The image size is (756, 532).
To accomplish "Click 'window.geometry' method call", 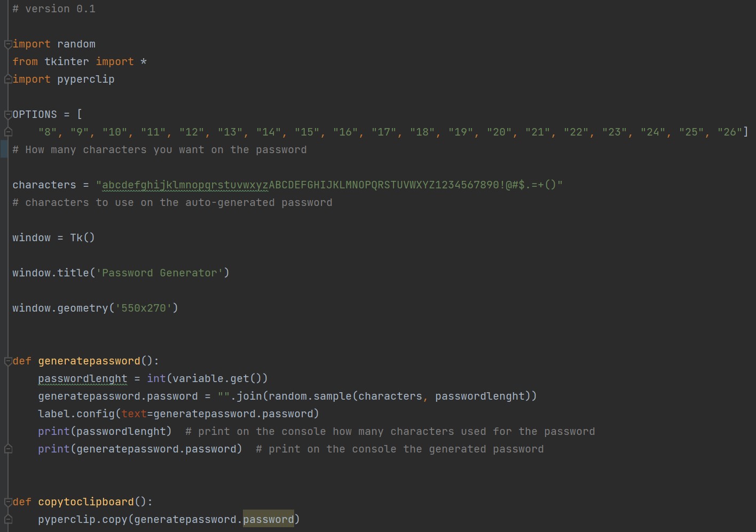I will [60, 308].
